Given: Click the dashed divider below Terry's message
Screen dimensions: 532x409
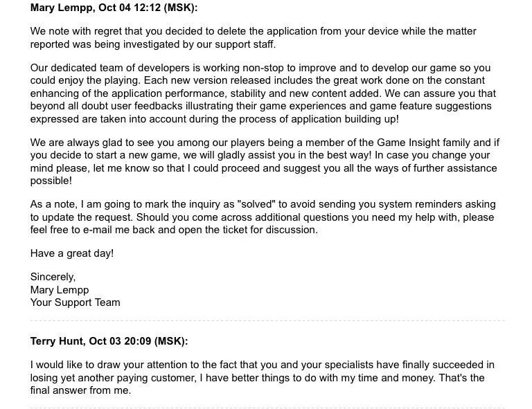Looking at the screenshot, I should pos(267,407).
